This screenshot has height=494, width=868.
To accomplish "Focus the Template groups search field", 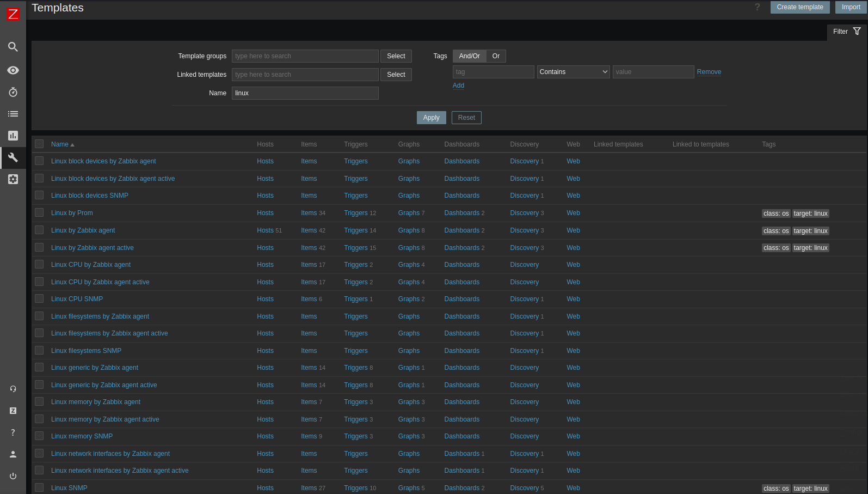I will point(305,56).
